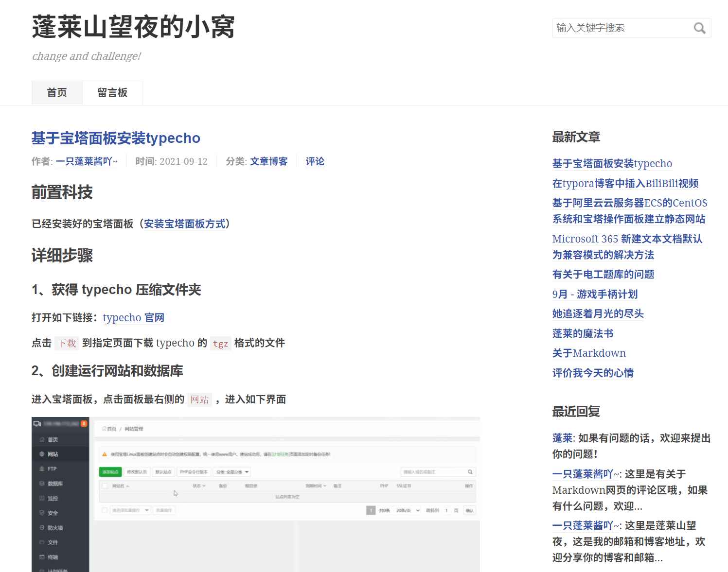Jump to 评论 section link
Image resolution: width=728 pixels, height=572 pixels.
315,161
